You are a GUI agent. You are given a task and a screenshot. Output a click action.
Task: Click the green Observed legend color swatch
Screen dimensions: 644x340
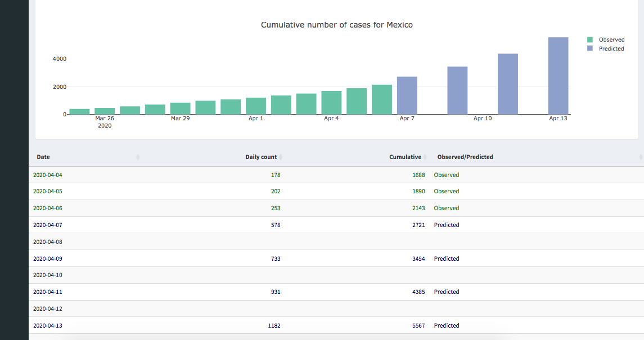[x=590, y=40]
